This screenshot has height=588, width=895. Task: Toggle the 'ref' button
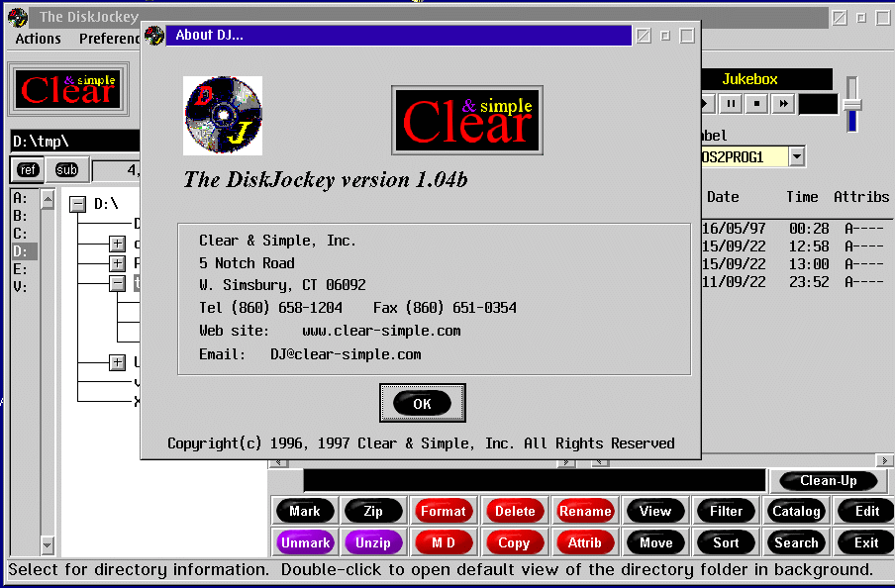click(x=28, y=169)
